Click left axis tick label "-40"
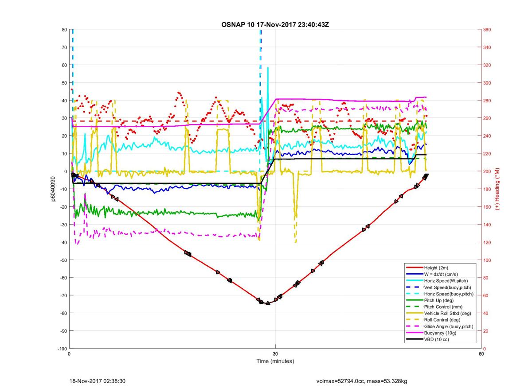This screenshot has height=392, width=532. 63,242
